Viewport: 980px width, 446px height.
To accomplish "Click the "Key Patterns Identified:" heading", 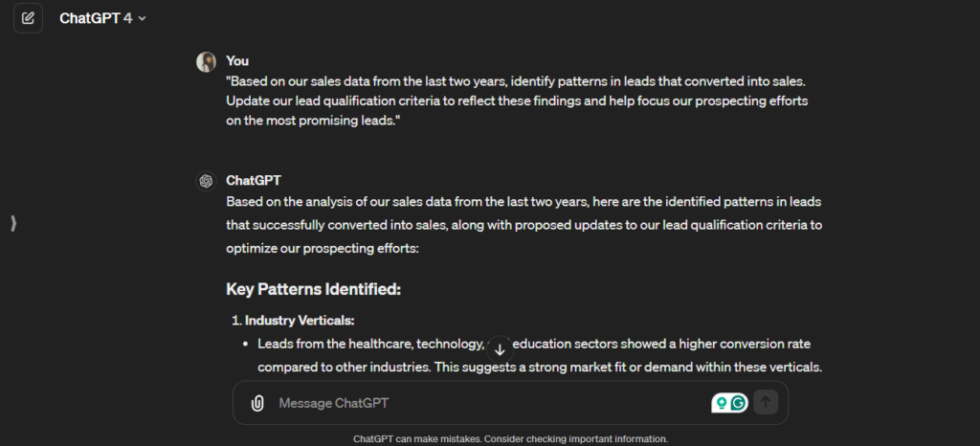I will (313, 289).
